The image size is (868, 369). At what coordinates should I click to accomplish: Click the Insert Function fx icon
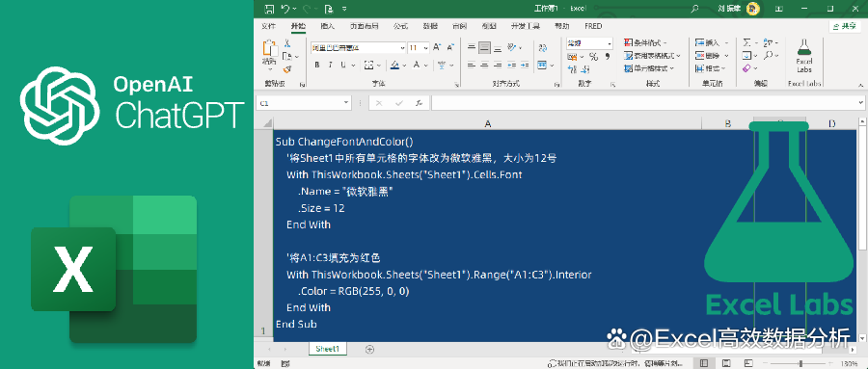tap(420, 103)
